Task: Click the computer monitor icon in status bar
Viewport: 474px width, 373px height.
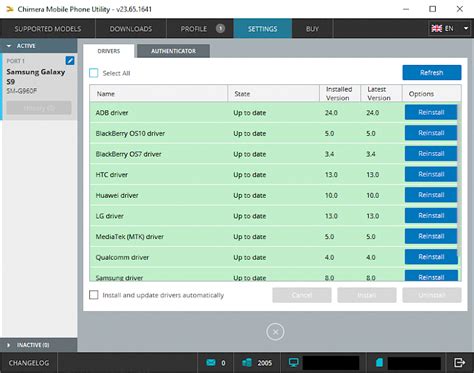Action: [x=294, y=363]
